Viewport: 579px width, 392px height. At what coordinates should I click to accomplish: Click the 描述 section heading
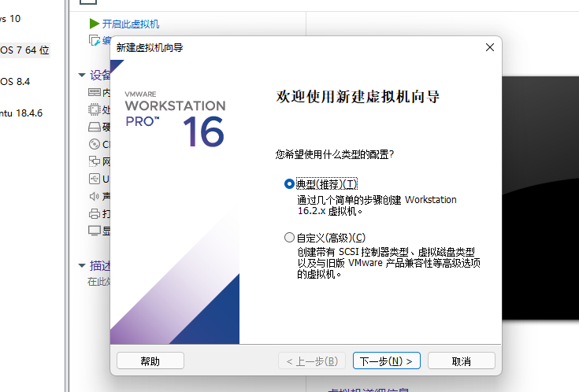[x=100, y=265]
